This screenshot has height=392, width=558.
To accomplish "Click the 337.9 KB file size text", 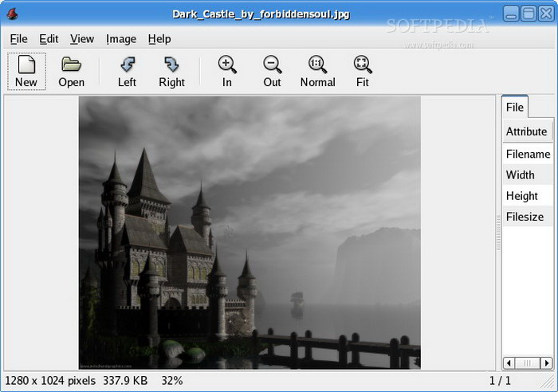I will [125, 381].
